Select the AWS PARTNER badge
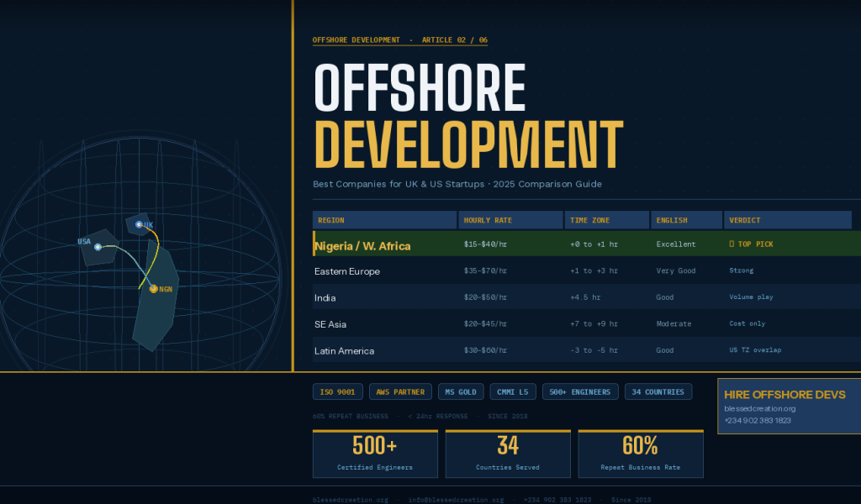 (x=400, y=391)
